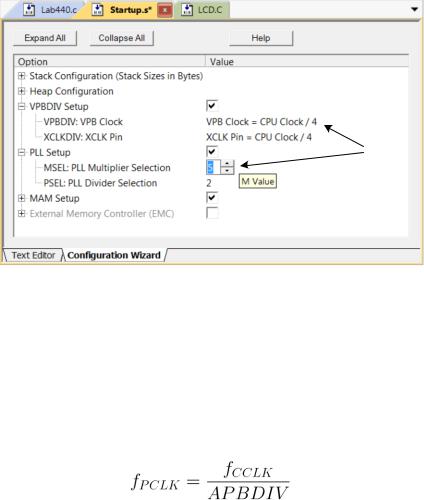Collapse the PLL Setup node
424x500 pixels.
(22, 152)
